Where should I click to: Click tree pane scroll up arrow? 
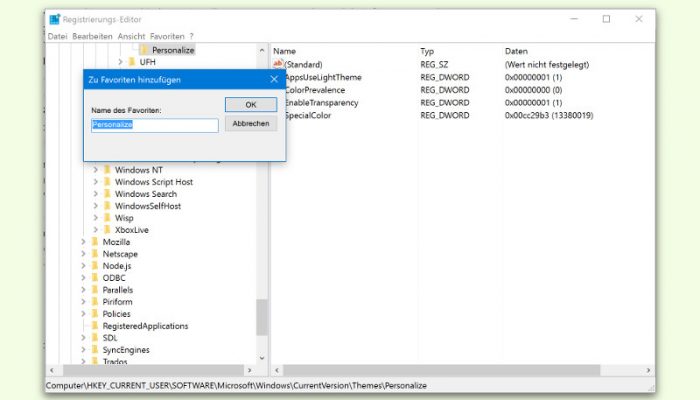coord(262,50)
